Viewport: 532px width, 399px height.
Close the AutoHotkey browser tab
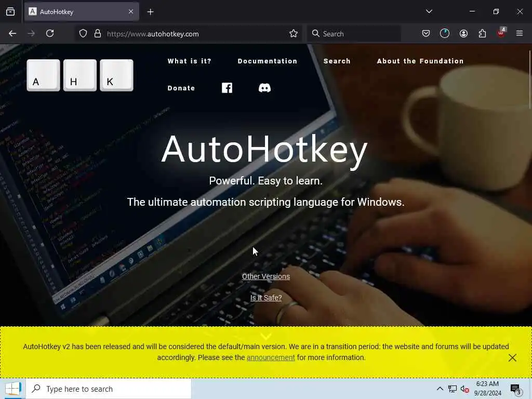tap(131, 12)
